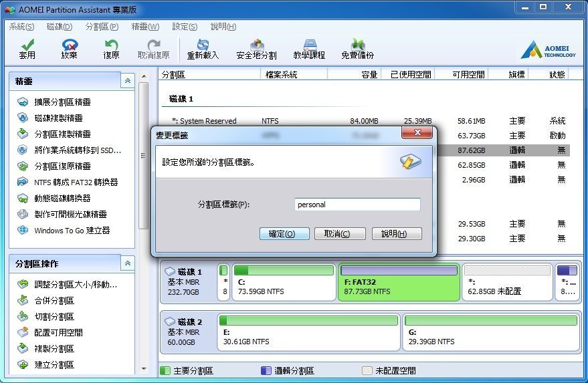588x383 pixels.
Task: Click the 狀態 column header
Action: pyautogui.click(x=549, y=75)
